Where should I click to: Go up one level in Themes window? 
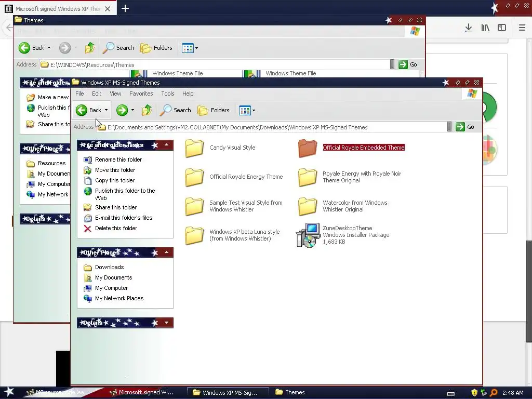pos(90,48)
